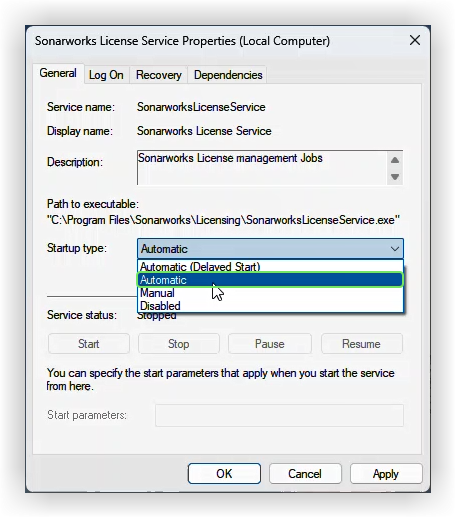Choose Automatic (Delayed Start) startup option

pos(270,267)
